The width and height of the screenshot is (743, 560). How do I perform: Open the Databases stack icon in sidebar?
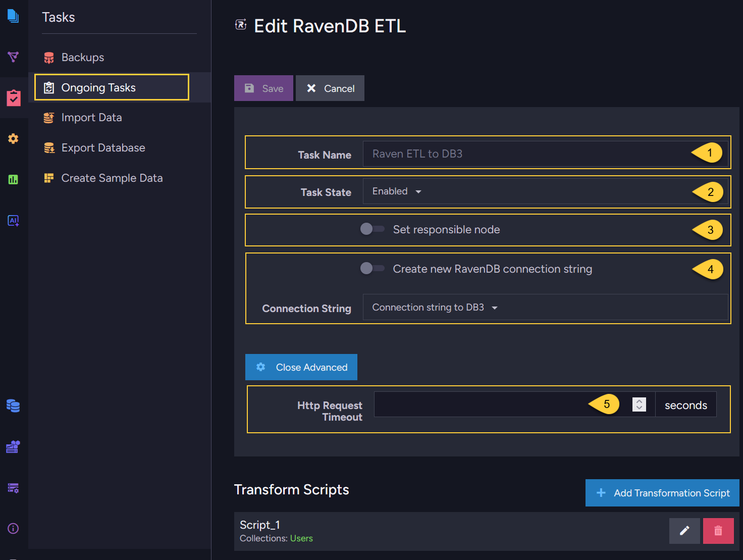coord(13,405)
